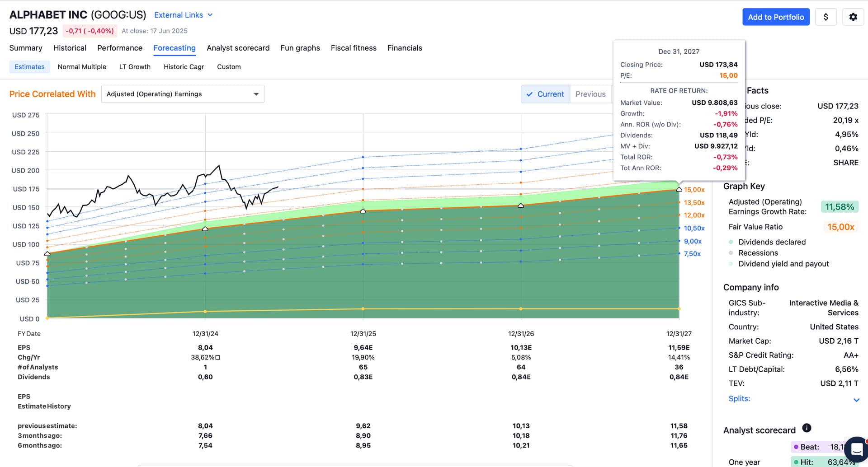
Task: Go to the Fun graphs tab
Action: pyautogui.click(x=300, y=48)
